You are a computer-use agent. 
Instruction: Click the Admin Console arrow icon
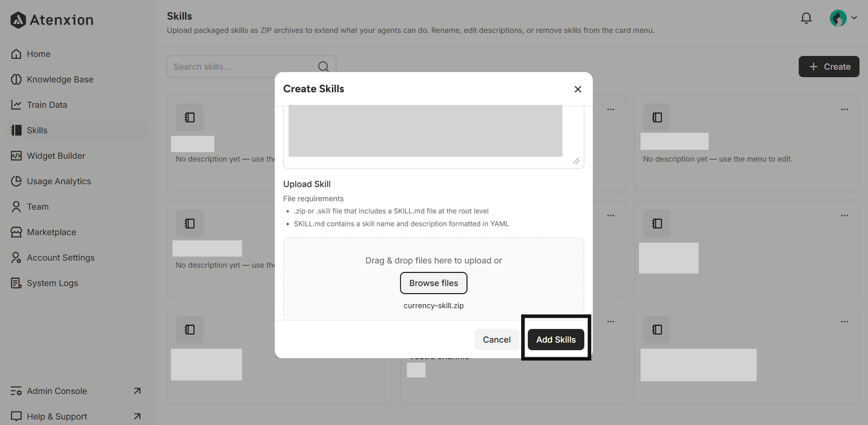point(137,391)
